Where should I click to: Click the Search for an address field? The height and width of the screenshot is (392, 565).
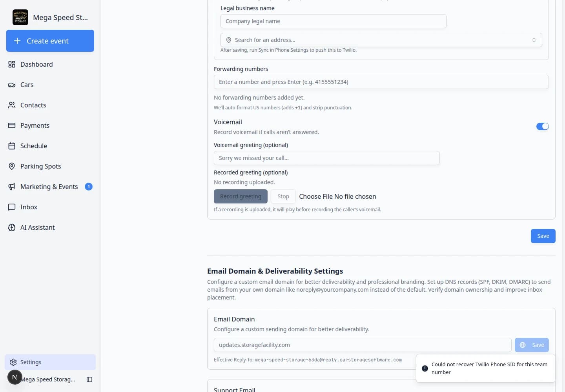tap(381, 40)
